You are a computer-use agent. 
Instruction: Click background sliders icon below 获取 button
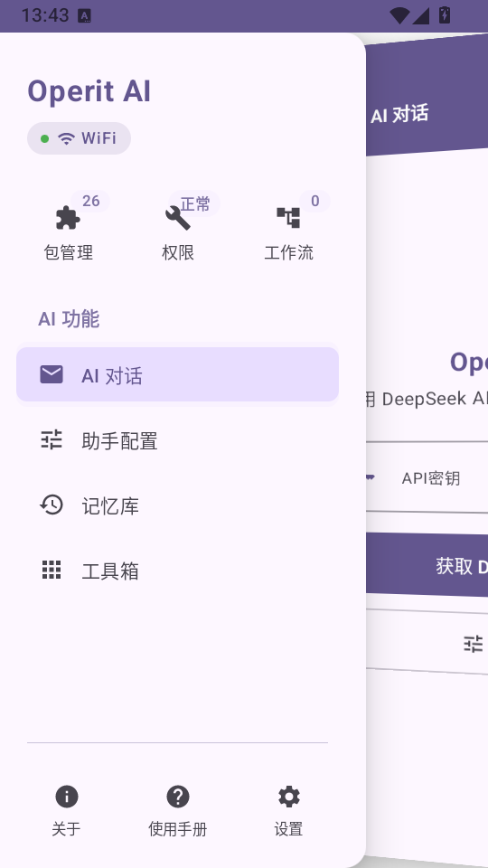[x=473, y=644]
